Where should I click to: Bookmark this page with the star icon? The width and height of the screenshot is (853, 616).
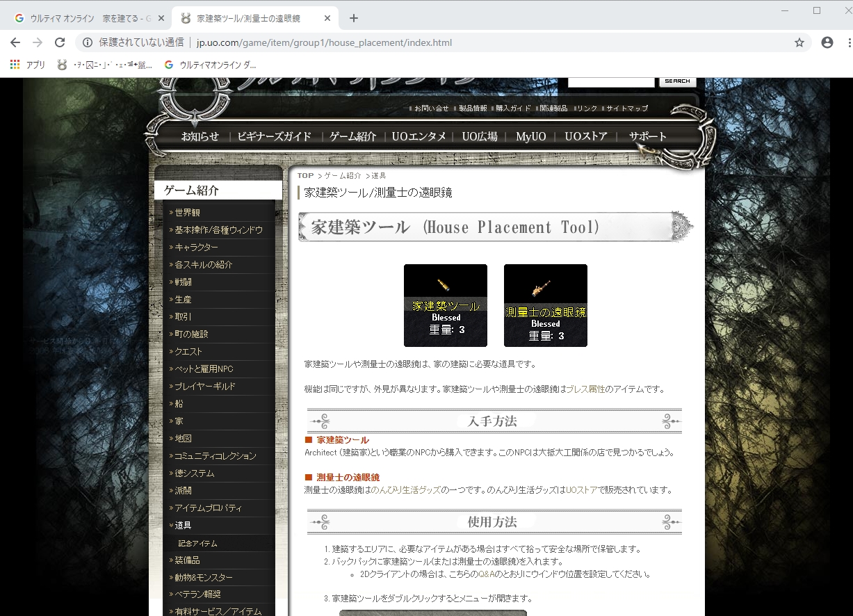799,42
